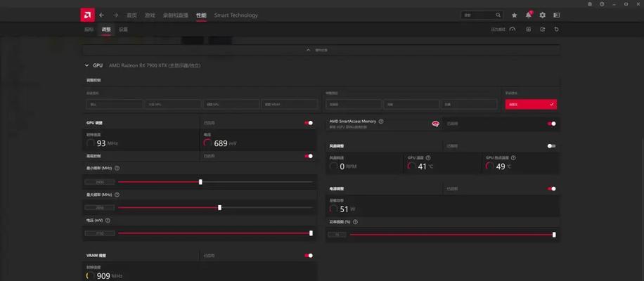Go forward with the right arrow

click(x=116, y=15)
